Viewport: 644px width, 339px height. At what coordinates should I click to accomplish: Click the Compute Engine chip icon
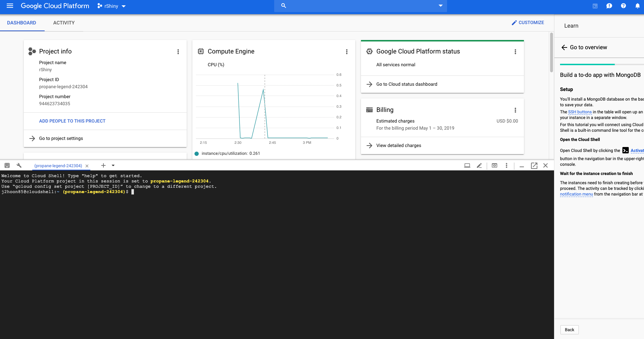pyautogui.click(x=201, y=51)
